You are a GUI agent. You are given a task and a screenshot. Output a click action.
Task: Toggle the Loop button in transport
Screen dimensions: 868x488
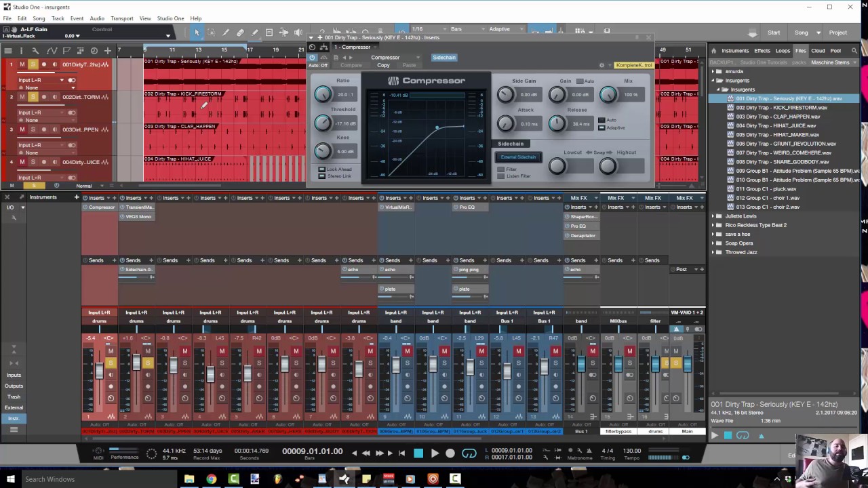pyautogui.click(x=469, y=453)
